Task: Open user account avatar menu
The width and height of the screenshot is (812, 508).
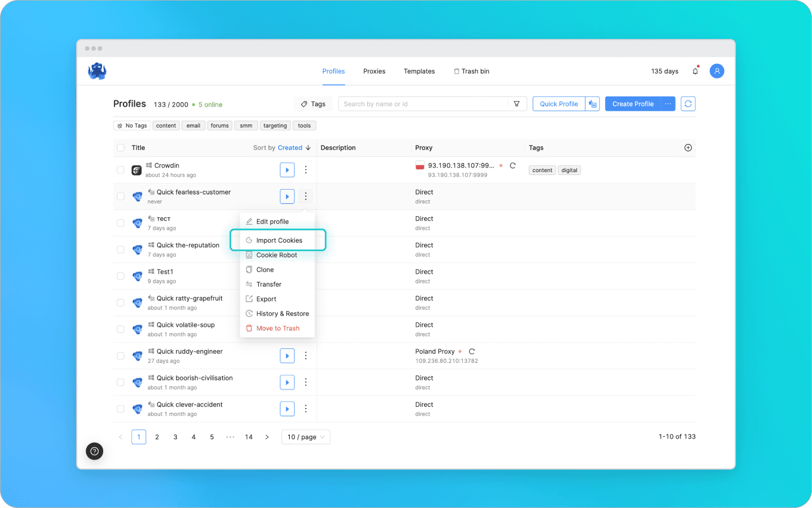Action: pos(717,71)
